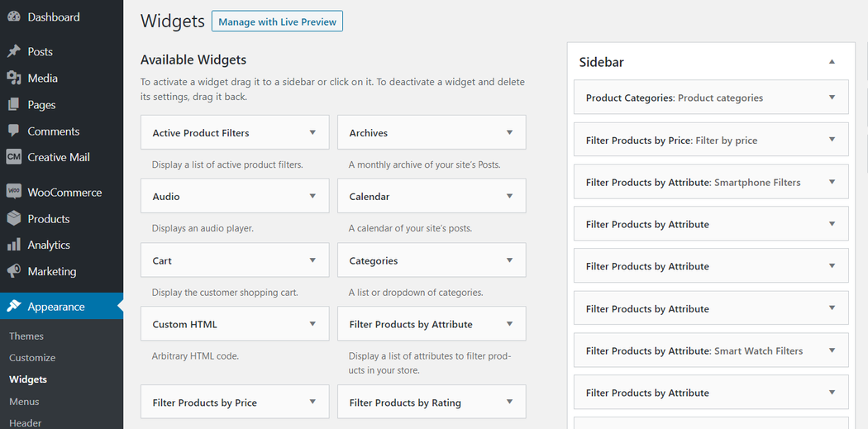Click the Marketing megaphone icon
This screenshot has height=429, width=868.
pyautogui.click(x=14, y=271)
